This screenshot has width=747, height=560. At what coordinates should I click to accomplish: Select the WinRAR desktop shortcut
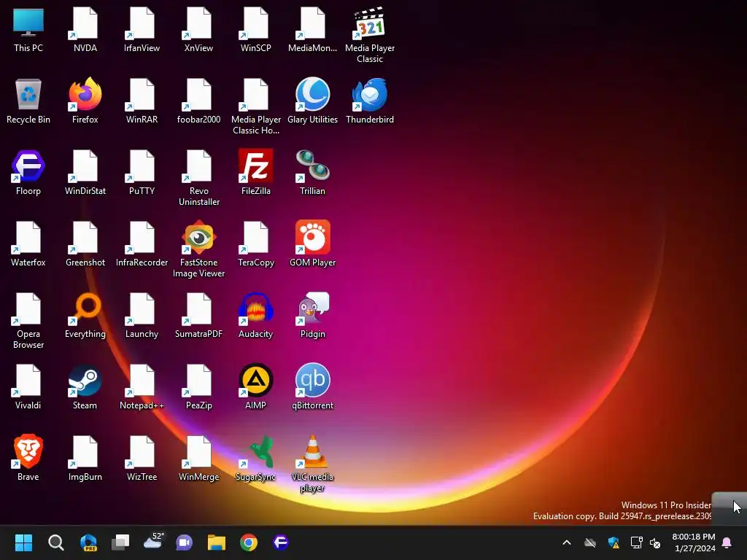[142, 101]
